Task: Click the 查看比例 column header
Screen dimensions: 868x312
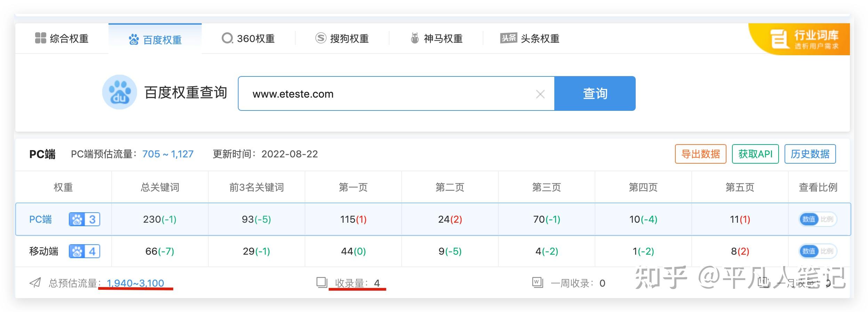Action: coord(818,187)
